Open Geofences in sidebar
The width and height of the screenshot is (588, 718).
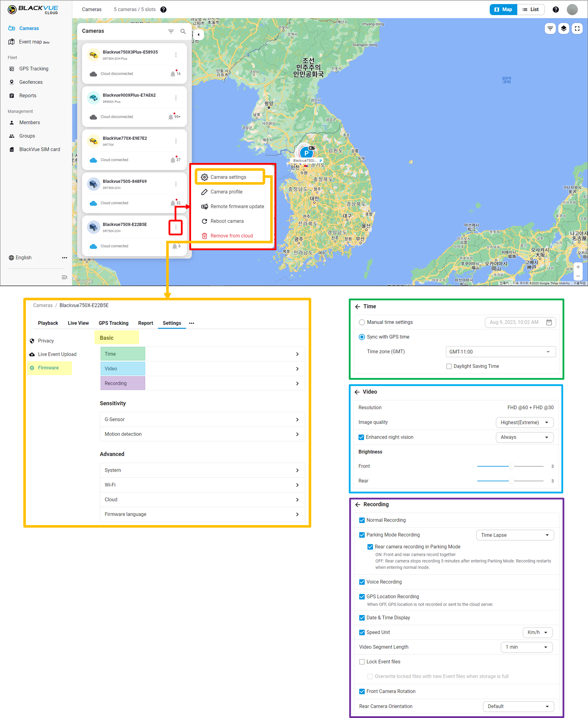click(x=31, y=82)
